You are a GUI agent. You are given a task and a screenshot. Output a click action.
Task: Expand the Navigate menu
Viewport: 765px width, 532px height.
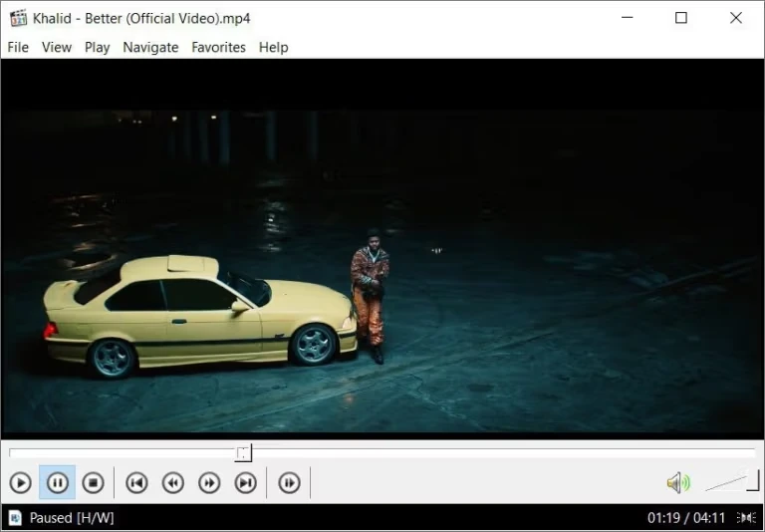coord(150,47)
